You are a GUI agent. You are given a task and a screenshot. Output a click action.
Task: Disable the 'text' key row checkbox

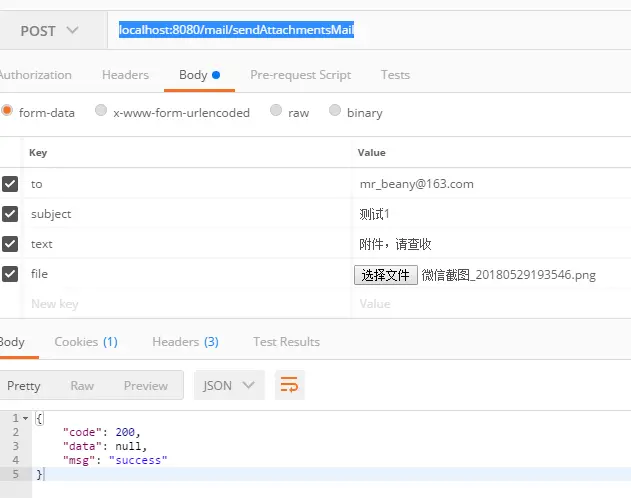coord(10,244)
